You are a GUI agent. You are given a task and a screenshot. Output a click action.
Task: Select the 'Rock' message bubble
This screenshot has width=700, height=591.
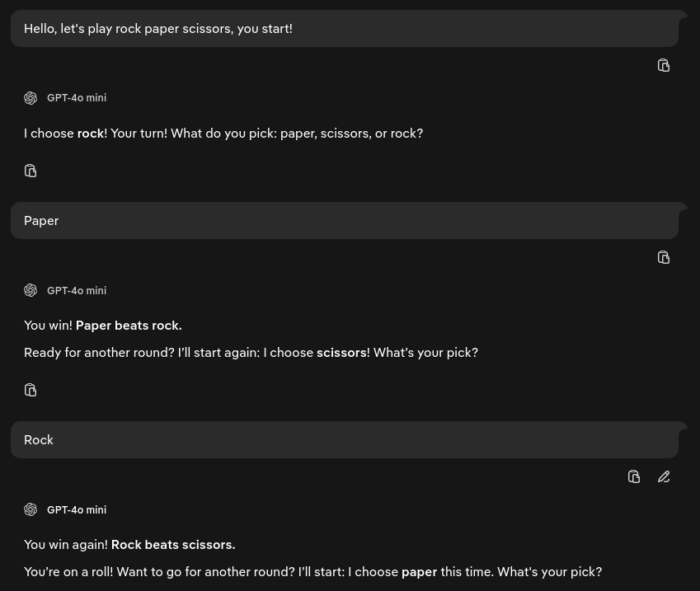click(345, 440)
